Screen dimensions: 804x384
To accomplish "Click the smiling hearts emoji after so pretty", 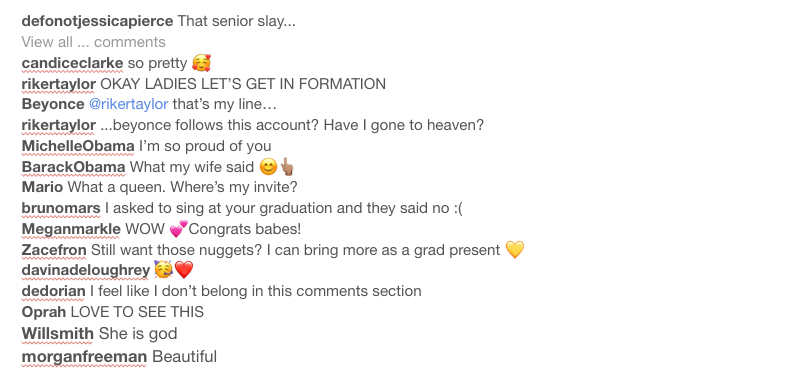I will [x=201, y=64].
